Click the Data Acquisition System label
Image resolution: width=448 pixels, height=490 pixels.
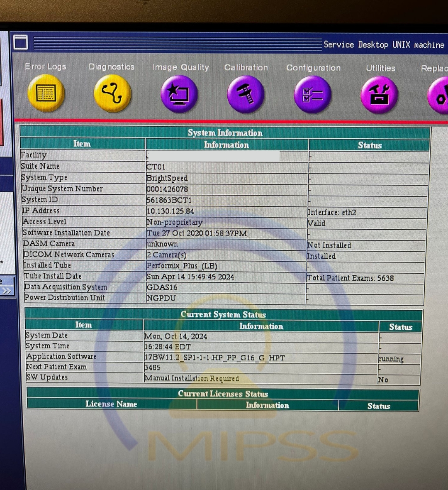pos(66,287)
